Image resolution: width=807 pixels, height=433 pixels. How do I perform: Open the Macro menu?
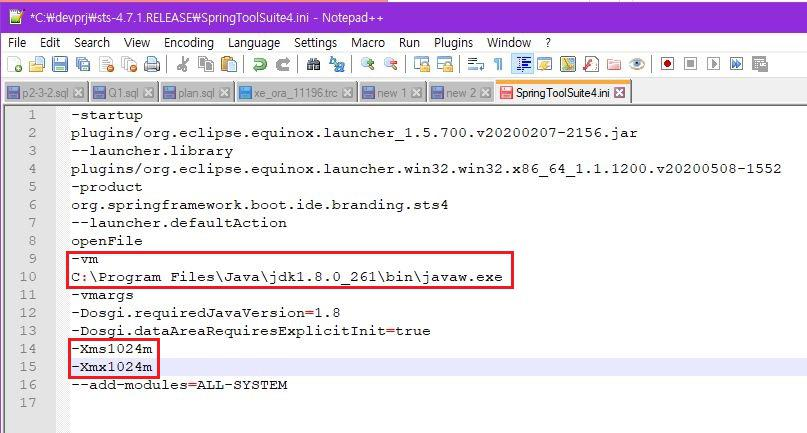(368, 43)
